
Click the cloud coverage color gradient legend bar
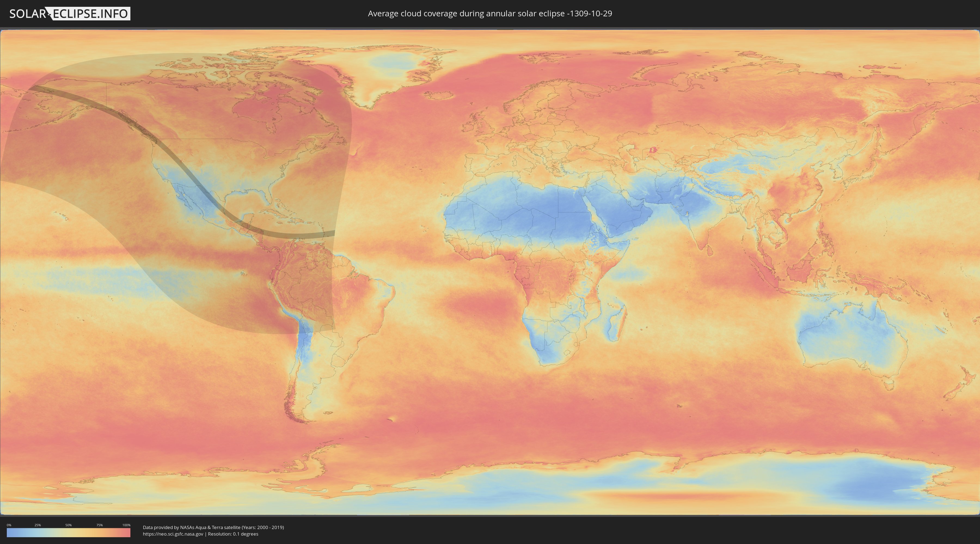[x=69, y=533]
